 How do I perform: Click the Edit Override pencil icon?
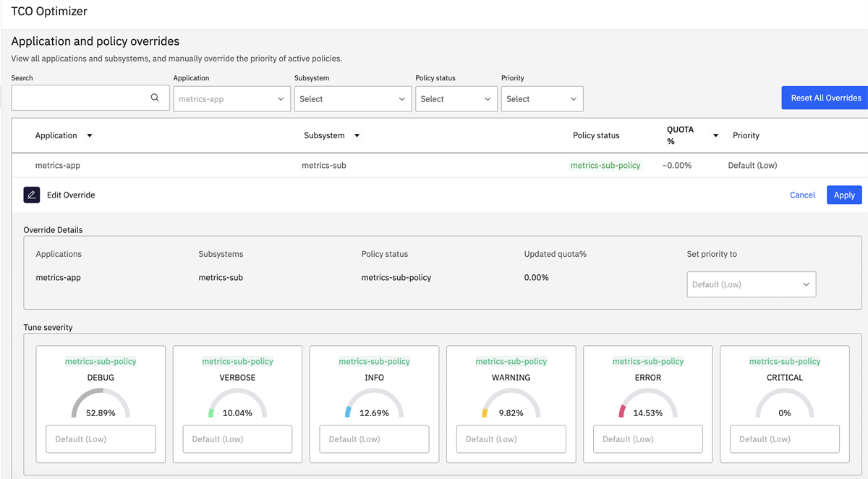32,195
